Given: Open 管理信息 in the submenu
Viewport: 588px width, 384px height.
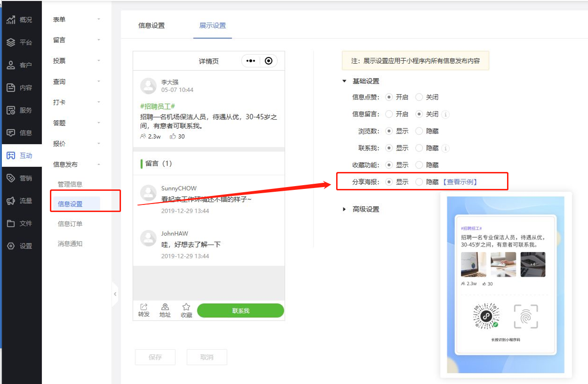Looking at the screenshot, I should coord(70,184).
